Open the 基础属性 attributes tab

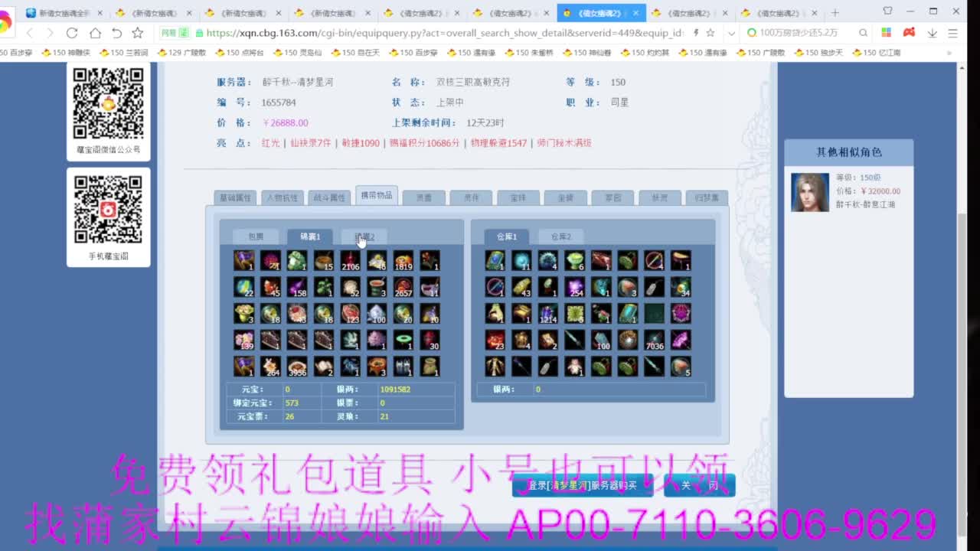click(237, 197)
